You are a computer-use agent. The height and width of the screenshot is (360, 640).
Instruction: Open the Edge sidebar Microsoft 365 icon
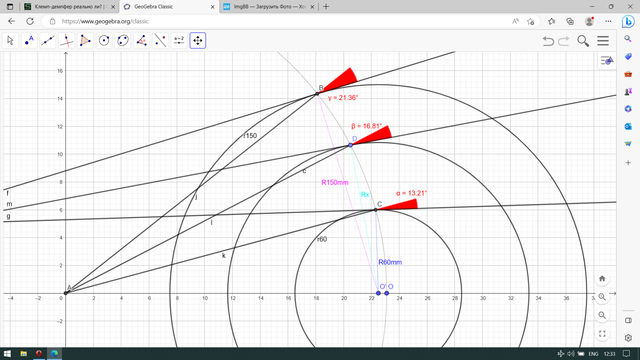point(628,109)
